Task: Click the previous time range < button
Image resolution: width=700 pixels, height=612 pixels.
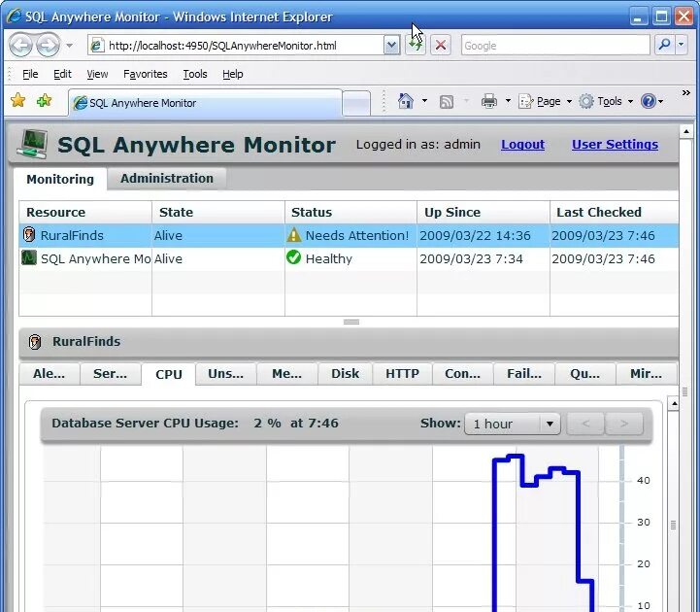Action: click(x=585, y=424)
